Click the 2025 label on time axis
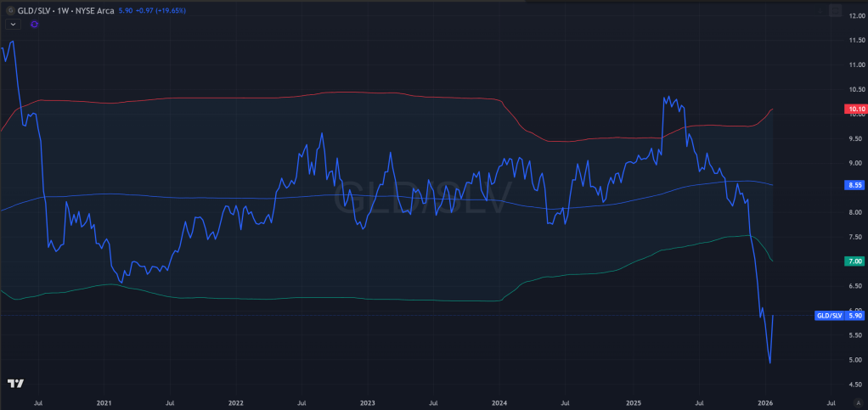Screen dimensions: 868x410 632,402
